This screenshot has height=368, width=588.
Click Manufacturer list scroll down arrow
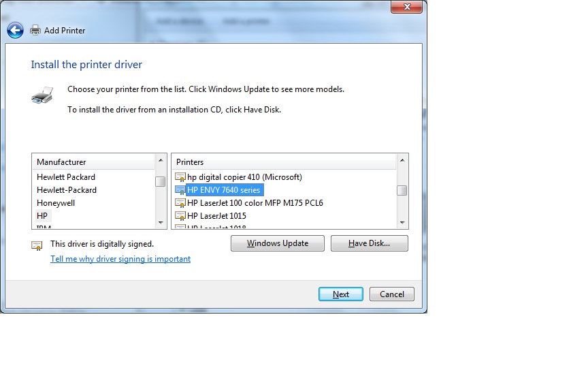point(161,223)
